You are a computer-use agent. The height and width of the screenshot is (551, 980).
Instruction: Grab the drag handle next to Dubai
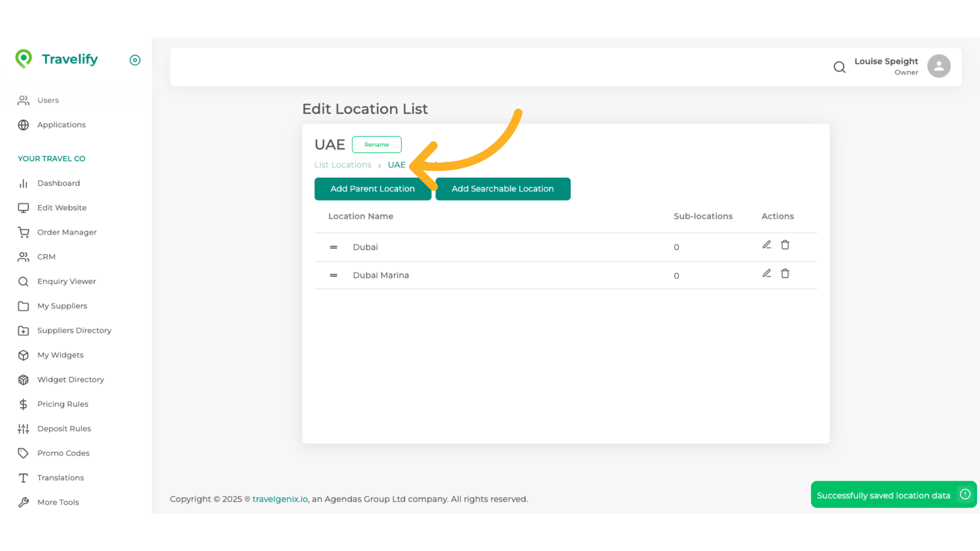pos(333,247)
